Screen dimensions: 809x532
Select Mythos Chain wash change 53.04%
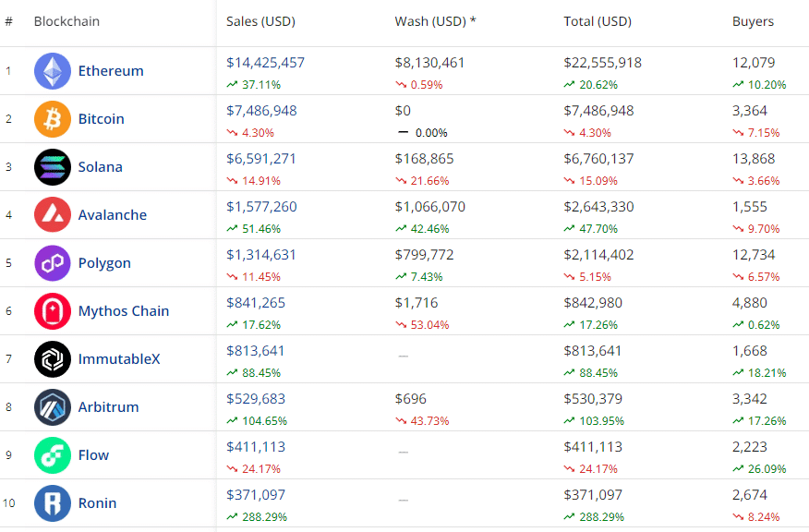coord(429,324)
